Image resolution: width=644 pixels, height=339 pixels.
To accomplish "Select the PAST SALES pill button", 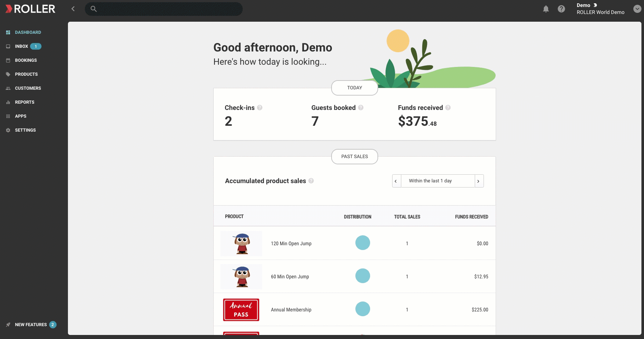I will coord(355,157).
